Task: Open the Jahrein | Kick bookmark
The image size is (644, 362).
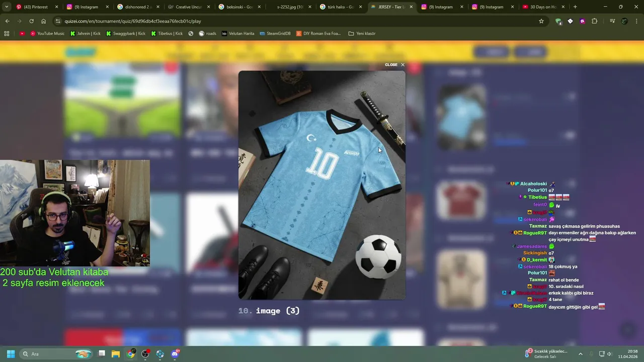Action: (x=85, y=33)
